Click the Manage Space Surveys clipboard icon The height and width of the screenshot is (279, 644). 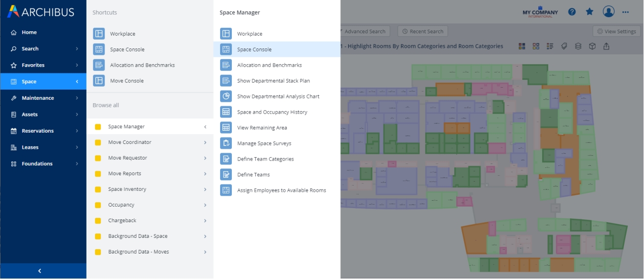point(226,143)
